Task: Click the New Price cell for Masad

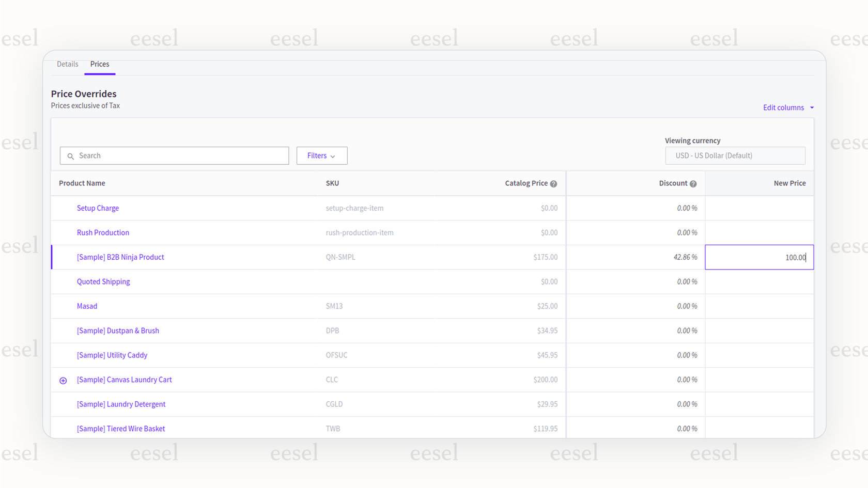Action: pyautogui.click(x=758, y=306)
